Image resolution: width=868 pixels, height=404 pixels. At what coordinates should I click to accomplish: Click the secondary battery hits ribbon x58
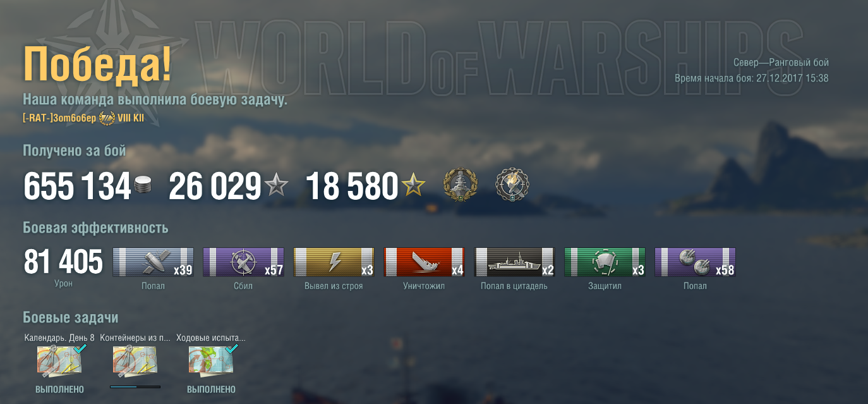(696, 262)
